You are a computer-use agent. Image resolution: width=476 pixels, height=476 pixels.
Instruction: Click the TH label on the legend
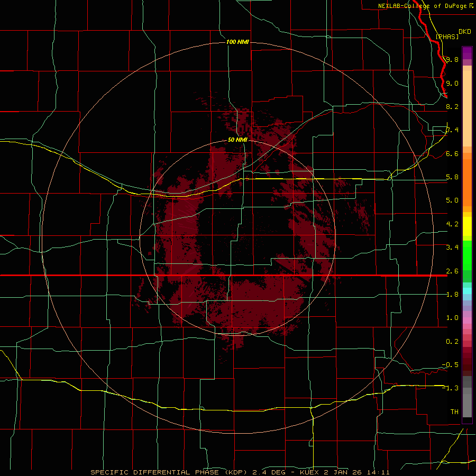454,412
